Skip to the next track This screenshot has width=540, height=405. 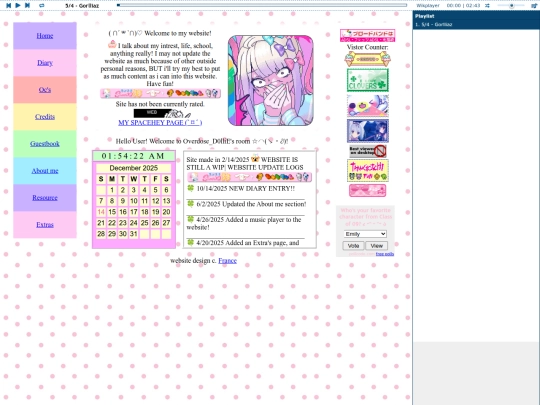click(x=27, y=5)
